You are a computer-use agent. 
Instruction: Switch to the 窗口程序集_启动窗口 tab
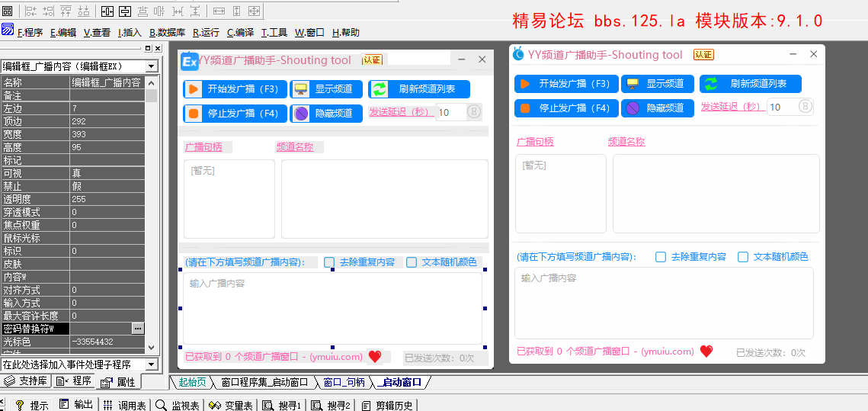click(x=264, y=382)
